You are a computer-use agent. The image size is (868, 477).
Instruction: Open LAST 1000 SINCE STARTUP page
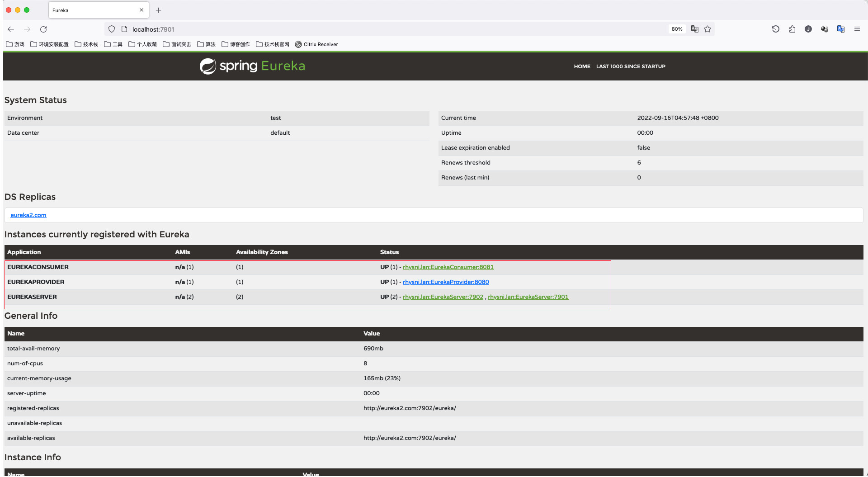tap(631, 66)
